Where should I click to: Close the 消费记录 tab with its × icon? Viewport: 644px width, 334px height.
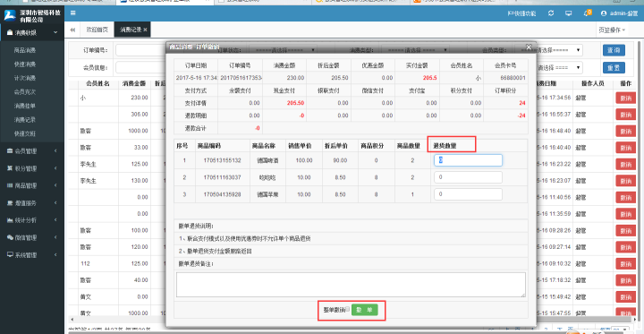click(x=145, y=30)
